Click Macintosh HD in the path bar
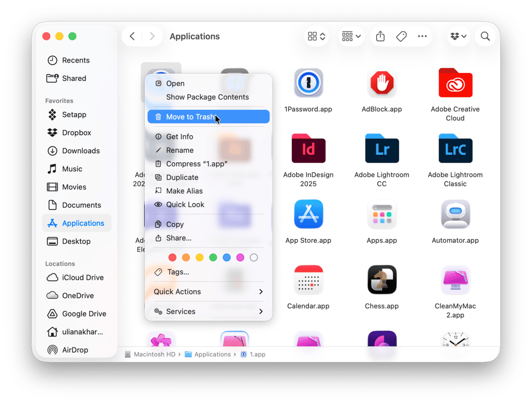This screenshot has height=404, width=532. 150,355
